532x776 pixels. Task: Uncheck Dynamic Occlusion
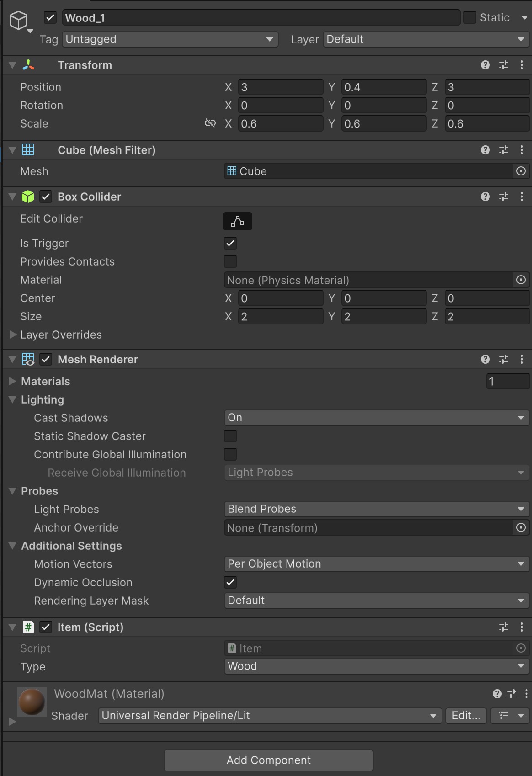tap(230, 582)
